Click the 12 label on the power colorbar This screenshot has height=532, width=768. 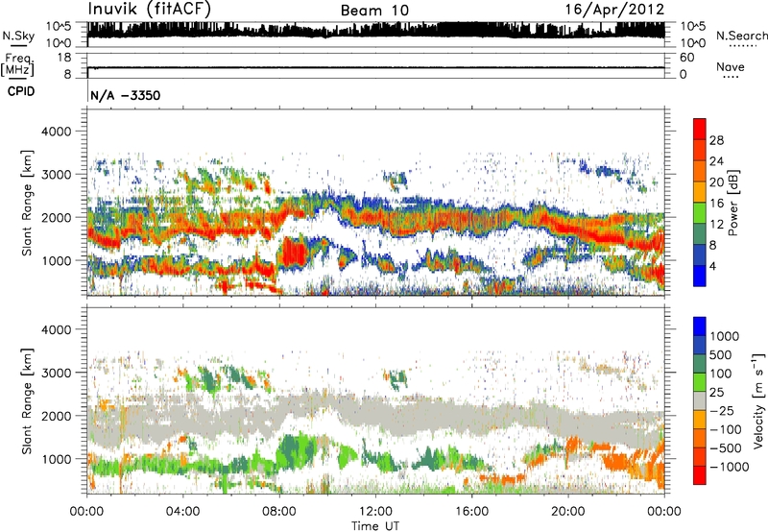(x=716, y=225)
